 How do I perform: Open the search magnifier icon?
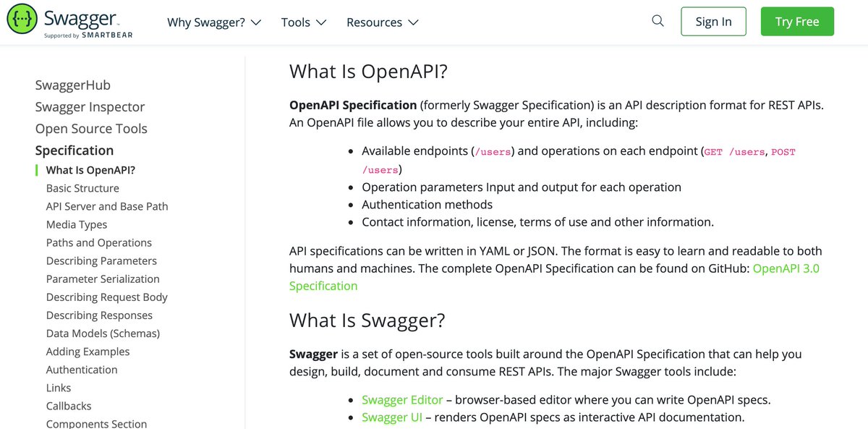click(658, 21)
